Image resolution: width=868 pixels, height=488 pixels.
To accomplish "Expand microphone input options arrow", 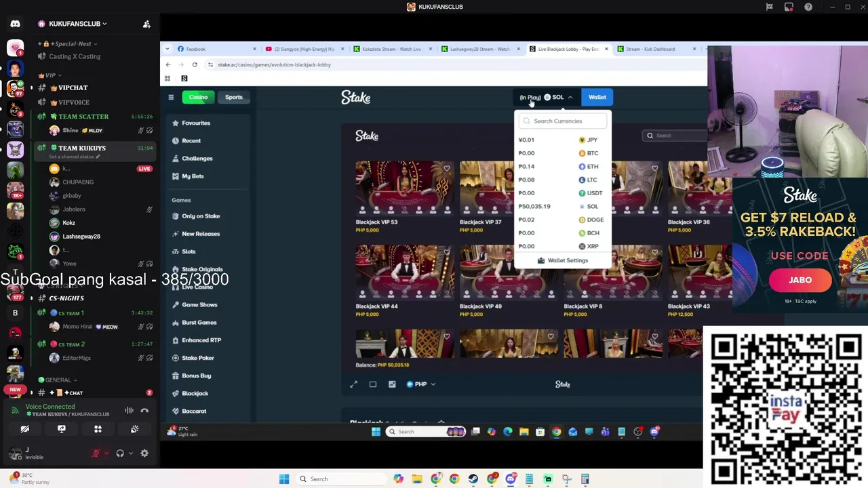I will [106, 453].
